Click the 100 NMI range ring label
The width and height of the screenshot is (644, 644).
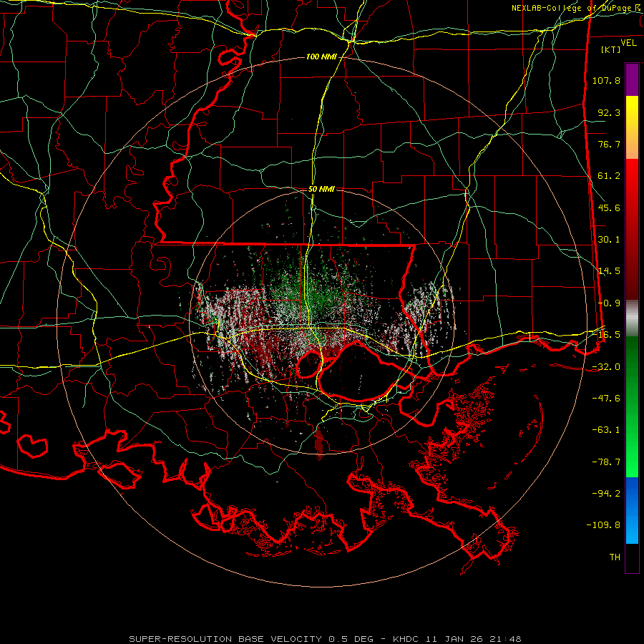pyautogui.click(x=321, y=57)
